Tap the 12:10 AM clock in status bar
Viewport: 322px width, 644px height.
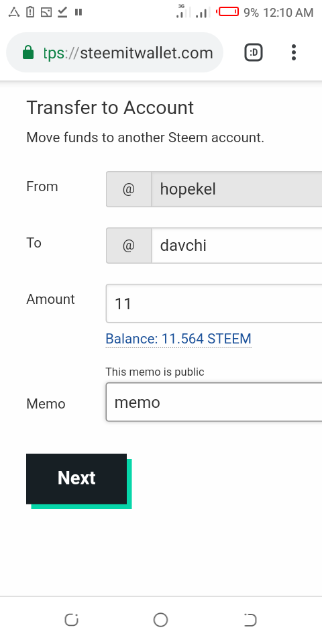pyautogui.click(x=288, y=12)
